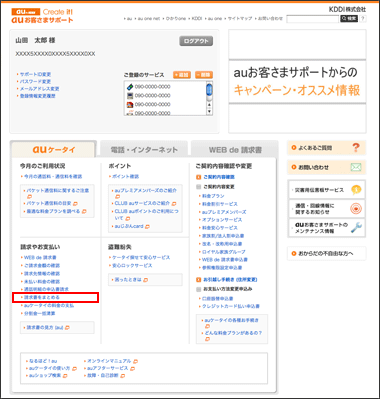This screenshot has height=399, width=380.
Task: Click external-link icon after パケット通信料の目安
Action: [75, 203]
